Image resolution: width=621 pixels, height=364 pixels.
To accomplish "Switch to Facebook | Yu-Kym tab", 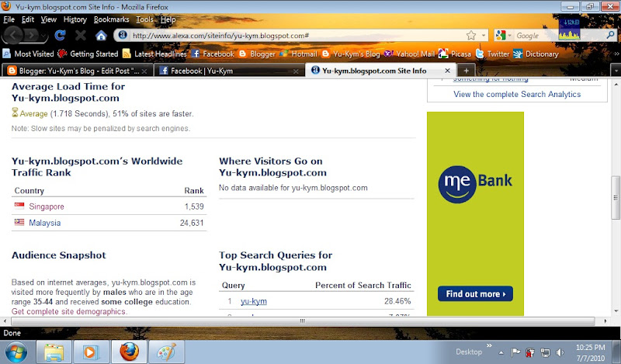I will [229, 71].
